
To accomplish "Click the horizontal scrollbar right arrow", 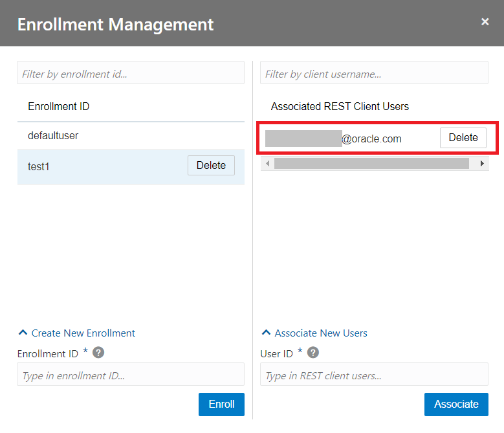I will pos(481,164).
